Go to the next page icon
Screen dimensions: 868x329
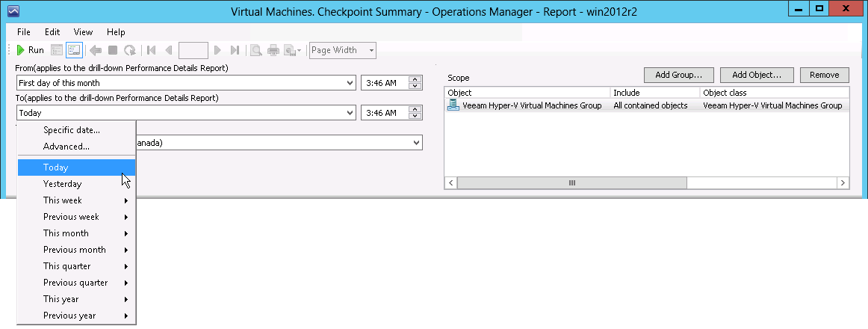[x=217, y=50]
